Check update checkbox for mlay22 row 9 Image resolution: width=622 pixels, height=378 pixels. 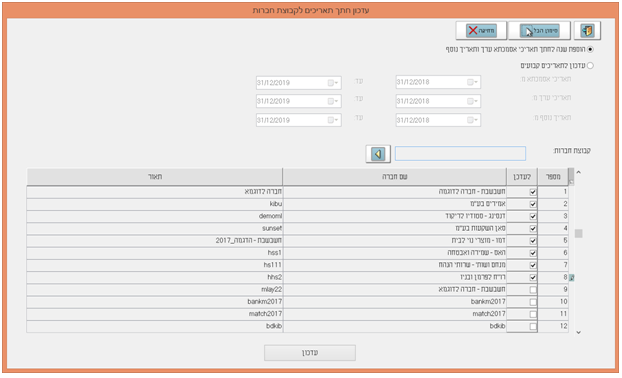point(533,290)
